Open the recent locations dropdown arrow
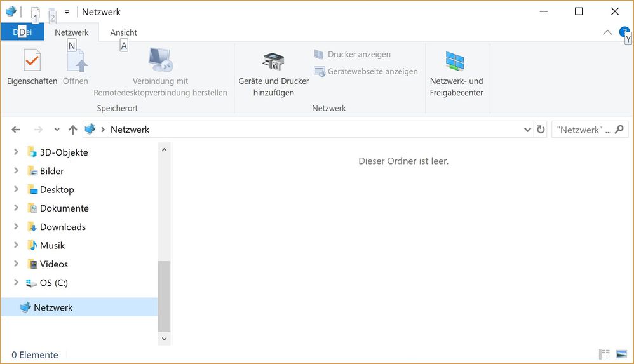634x364 pixels. tap(57, 130)
